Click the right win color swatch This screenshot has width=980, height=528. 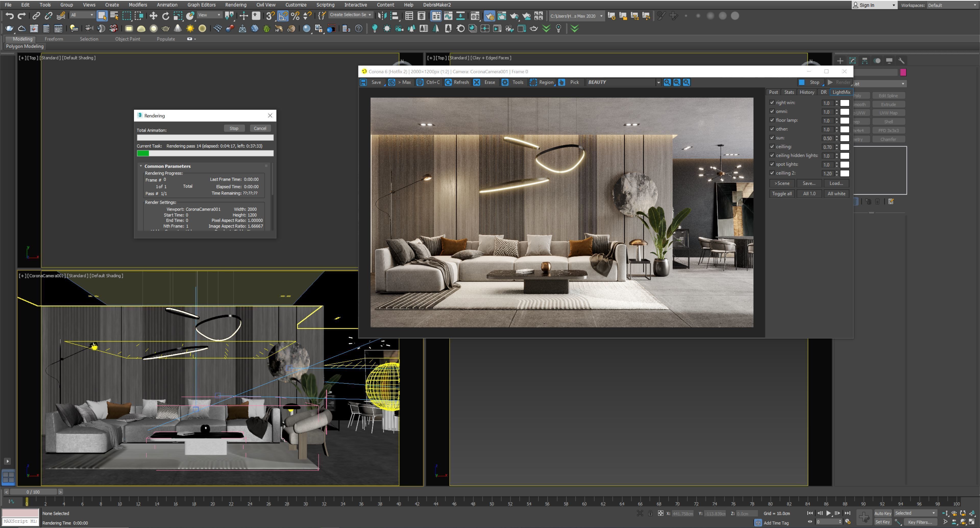pyautogui.click(x=844, y=103)
